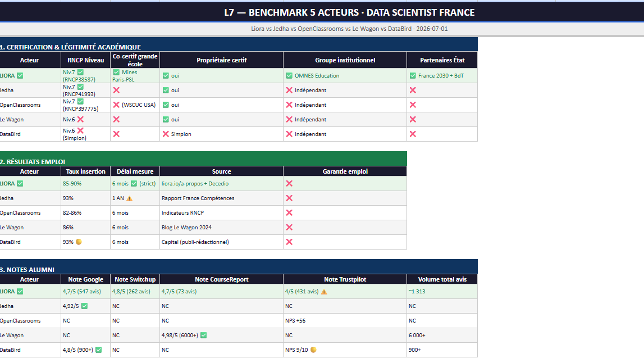
Task: Click DataBird's '900+' volume cell
Action: point(442,350)
